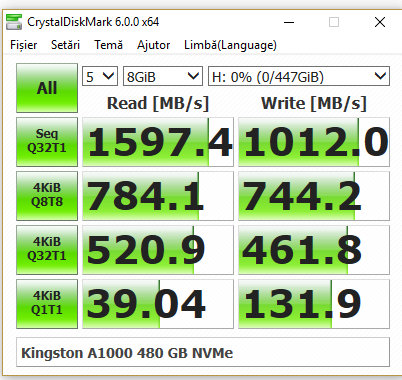
Task: Open the drive selection dropdown H: 0%
Action: (299, 76)
